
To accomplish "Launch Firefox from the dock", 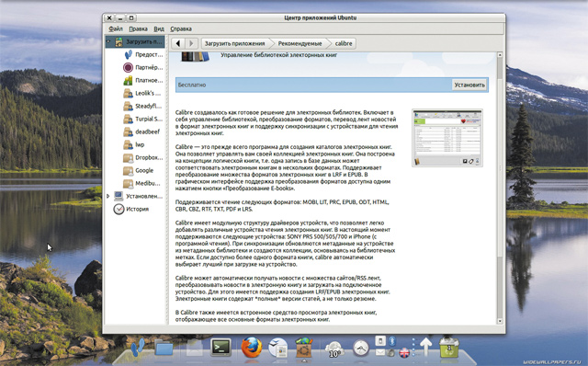I will coord(251,348).
